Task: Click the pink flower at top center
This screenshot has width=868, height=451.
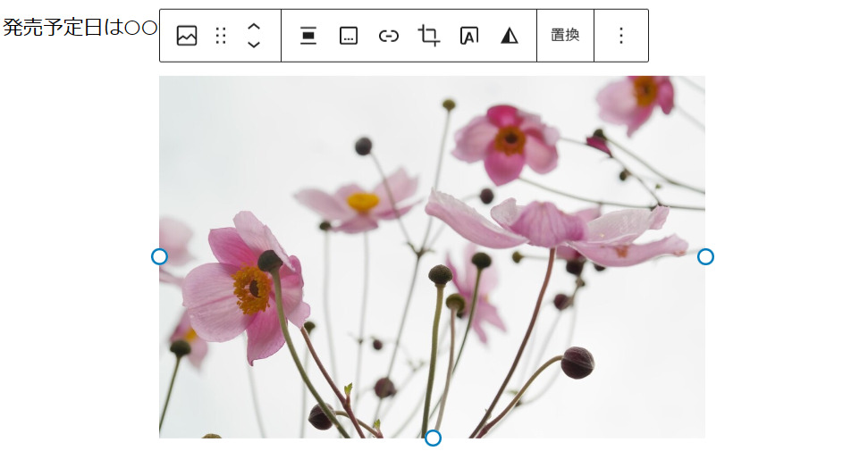Action: click(x=506, y=141)
